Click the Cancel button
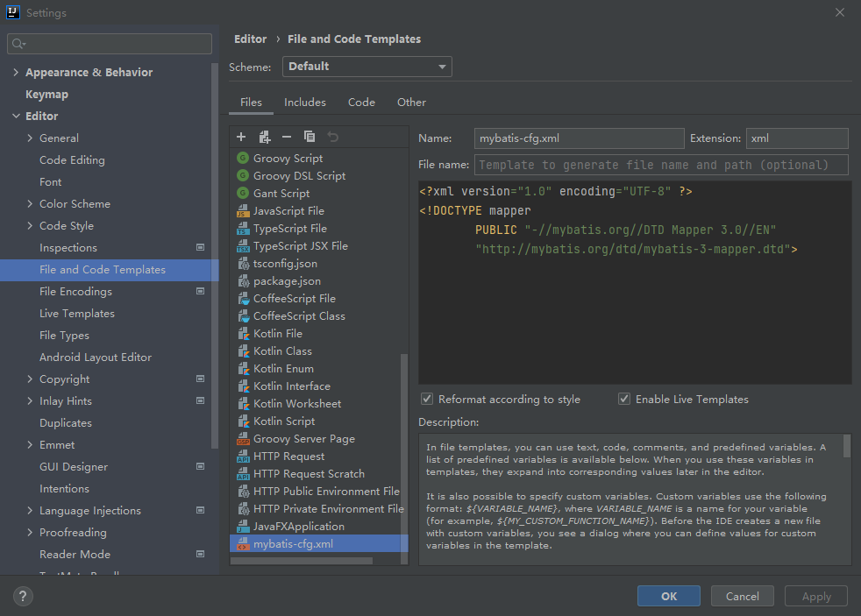 [743, 596]
